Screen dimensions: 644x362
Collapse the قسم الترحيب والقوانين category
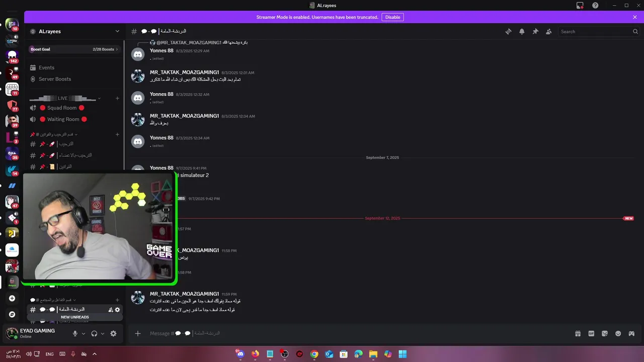[x=53, y=134]
